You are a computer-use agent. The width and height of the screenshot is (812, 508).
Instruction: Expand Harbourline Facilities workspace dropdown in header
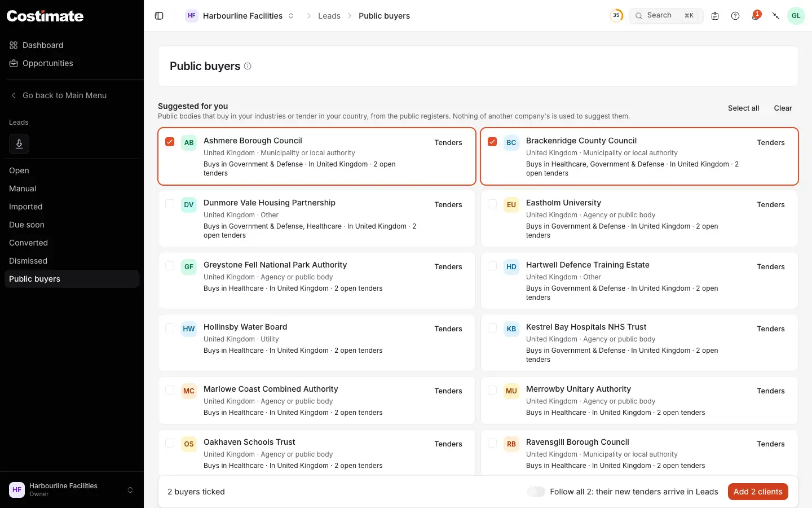click(x=291, y=16)
